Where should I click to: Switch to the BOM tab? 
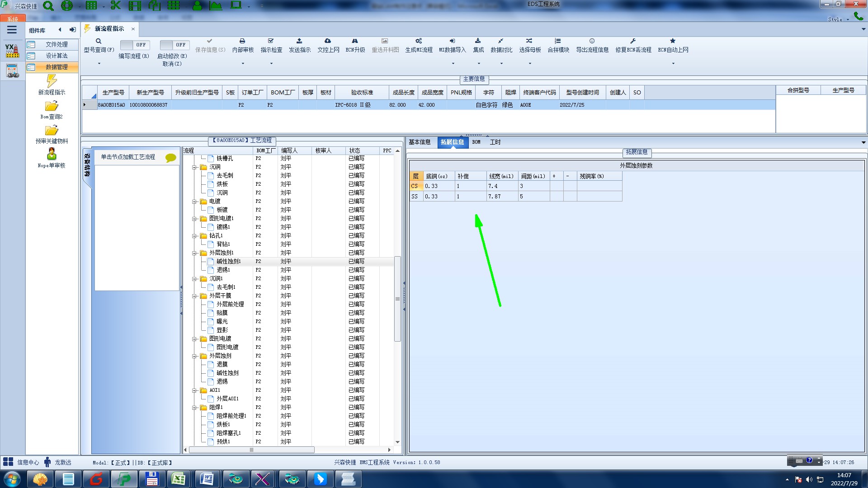click(476, 142)
